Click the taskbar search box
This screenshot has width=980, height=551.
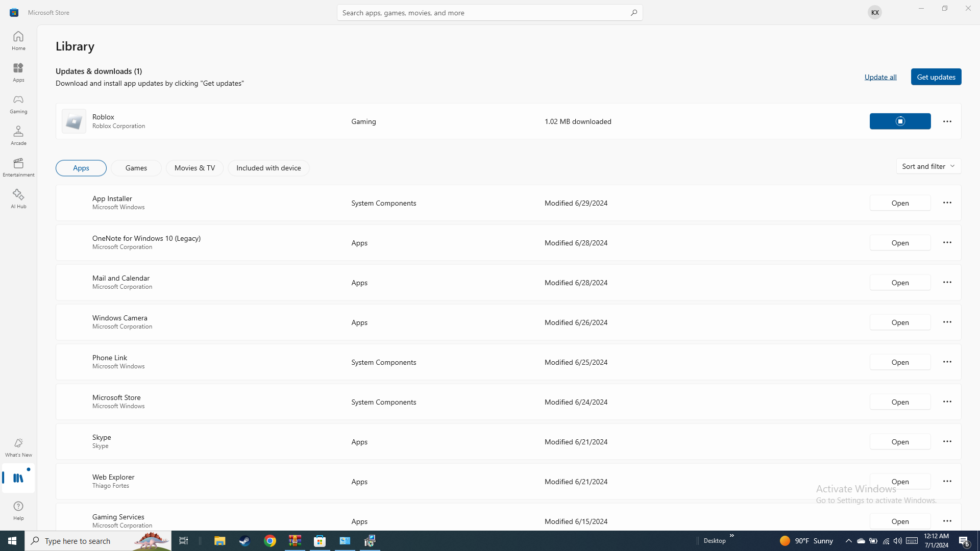click(x=98, y=541)
